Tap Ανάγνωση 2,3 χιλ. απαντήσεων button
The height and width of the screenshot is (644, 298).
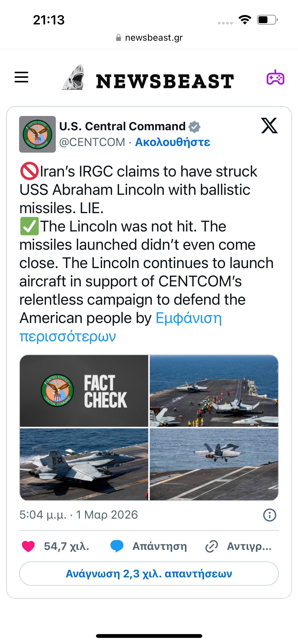pyautogui.click(x=149, y=574)
